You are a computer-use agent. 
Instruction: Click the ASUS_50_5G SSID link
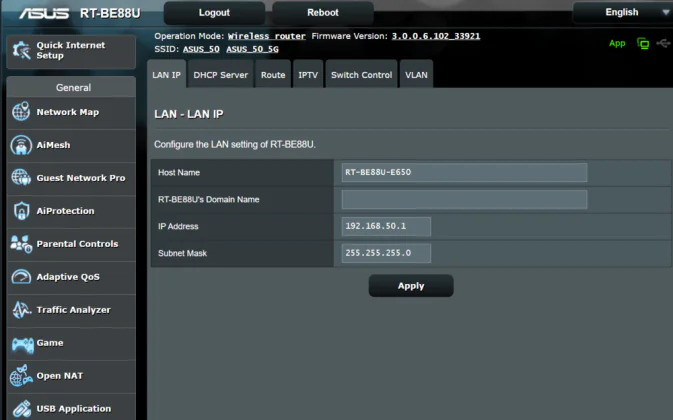(252, 49)
